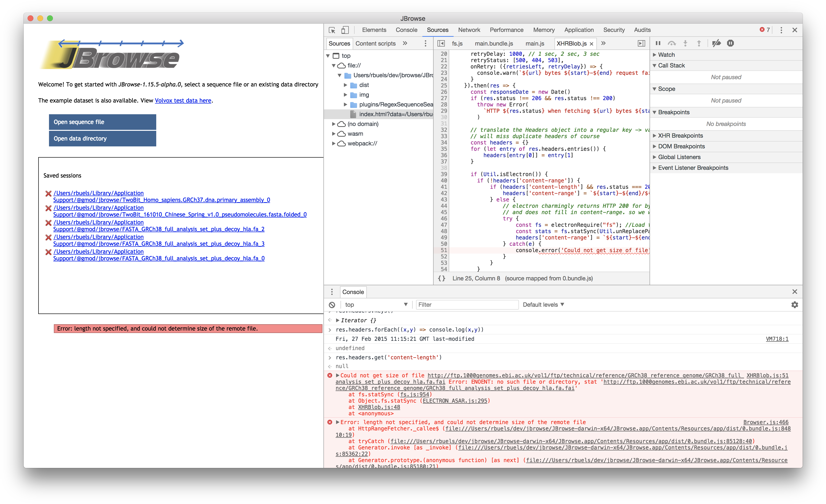Expand the XHR Breakpoints section
The height and width of the screenshot is (504, 826).
click(x=680, y=136)
